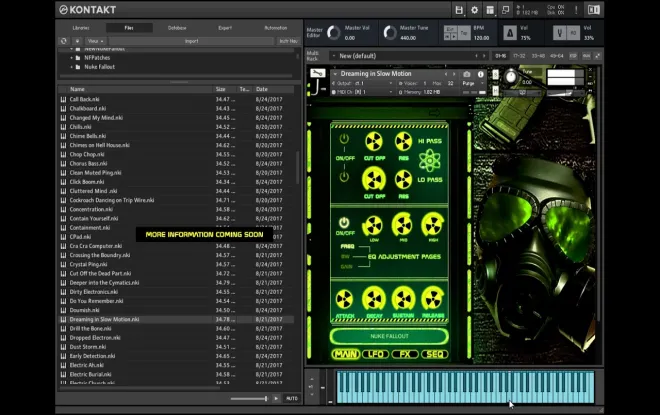The image size is (660, 415).
Task: Select rack page 17-32
Action: tap(519, 56)
